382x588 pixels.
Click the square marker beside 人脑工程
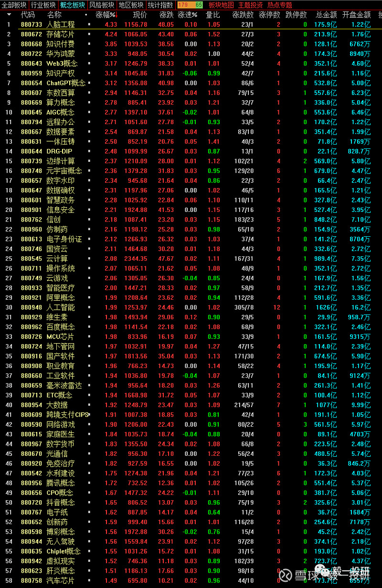coord(89,24)
